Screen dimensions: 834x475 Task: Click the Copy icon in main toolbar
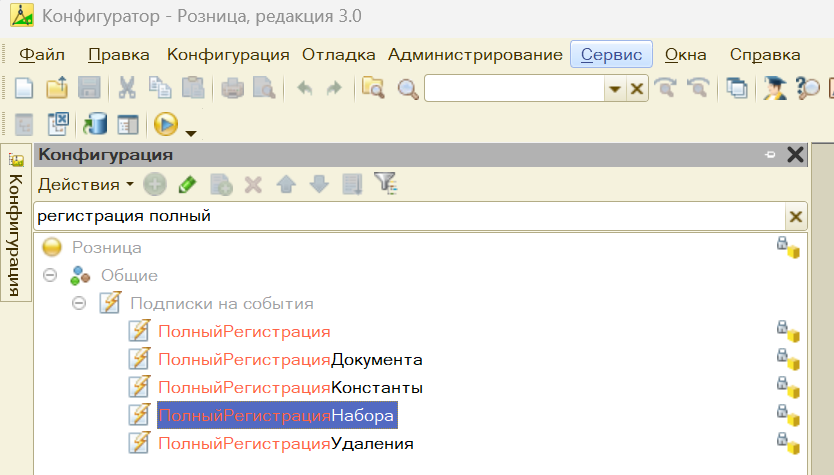click(160, 88)
